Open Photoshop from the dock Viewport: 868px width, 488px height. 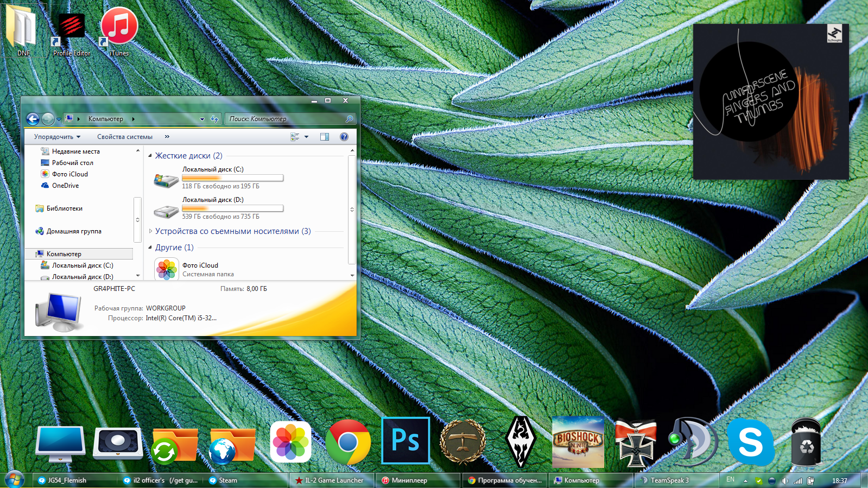(x=406, y=440)
